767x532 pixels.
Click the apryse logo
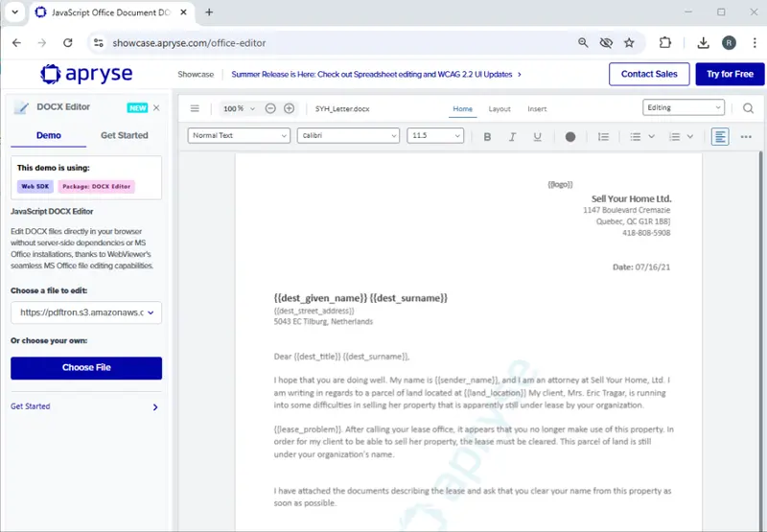[x=86, y=74]
